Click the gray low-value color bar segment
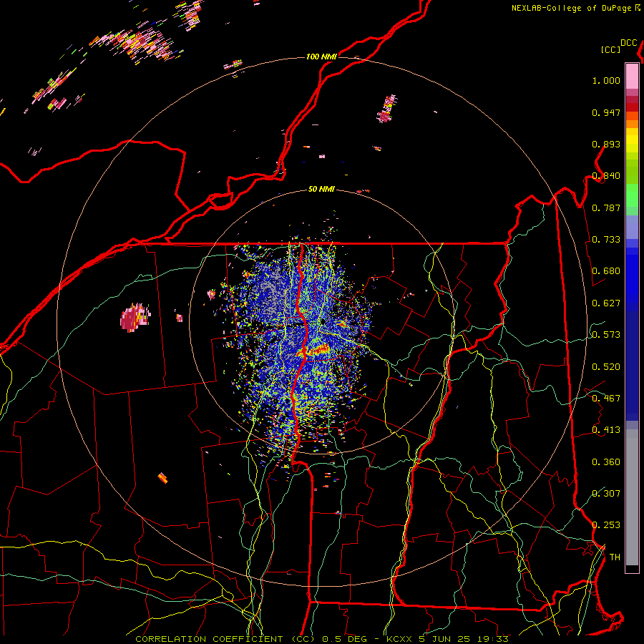644x644 pixels. (632, 497)
